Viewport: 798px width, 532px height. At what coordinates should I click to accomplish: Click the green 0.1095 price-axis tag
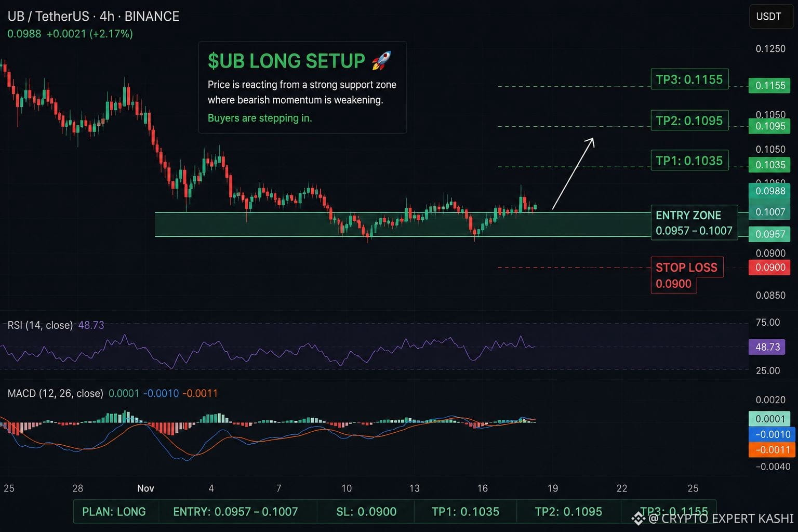point(769,126)
